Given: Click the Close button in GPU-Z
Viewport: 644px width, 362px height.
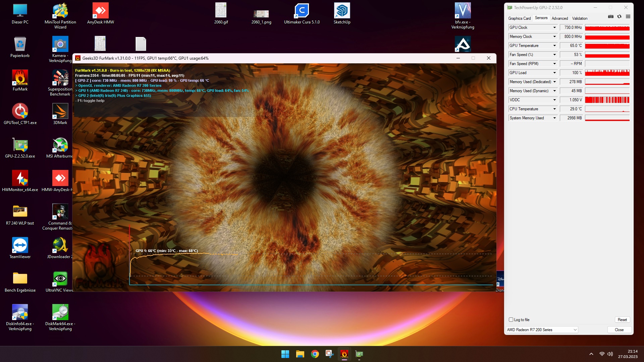Looking at the screenshot, I should pos(619,330).
